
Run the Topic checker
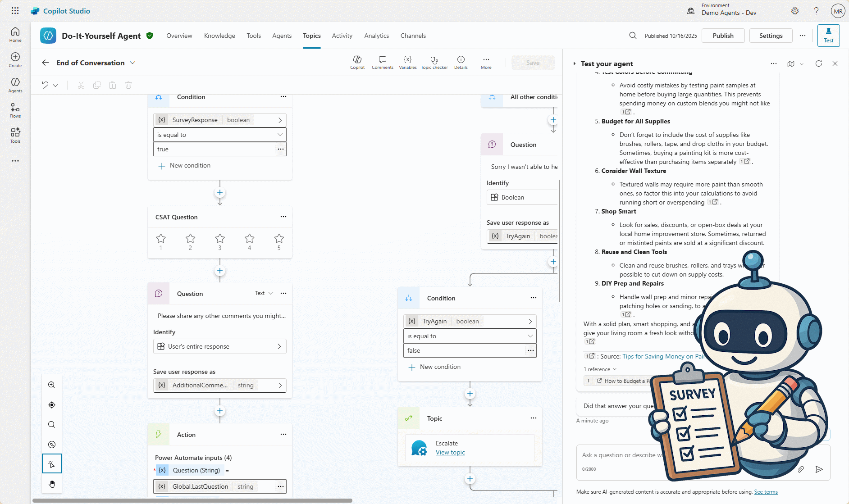pos(434,63)
